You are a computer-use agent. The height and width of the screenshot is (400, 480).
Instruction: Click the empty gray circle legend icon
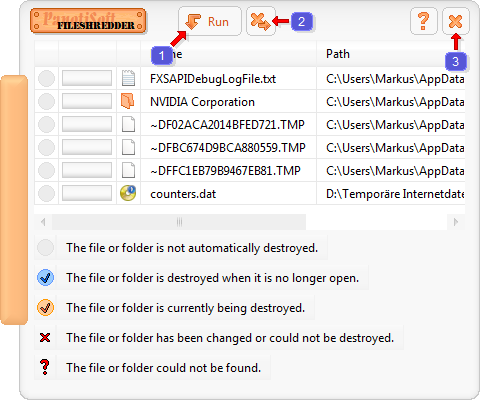[45, 248]
